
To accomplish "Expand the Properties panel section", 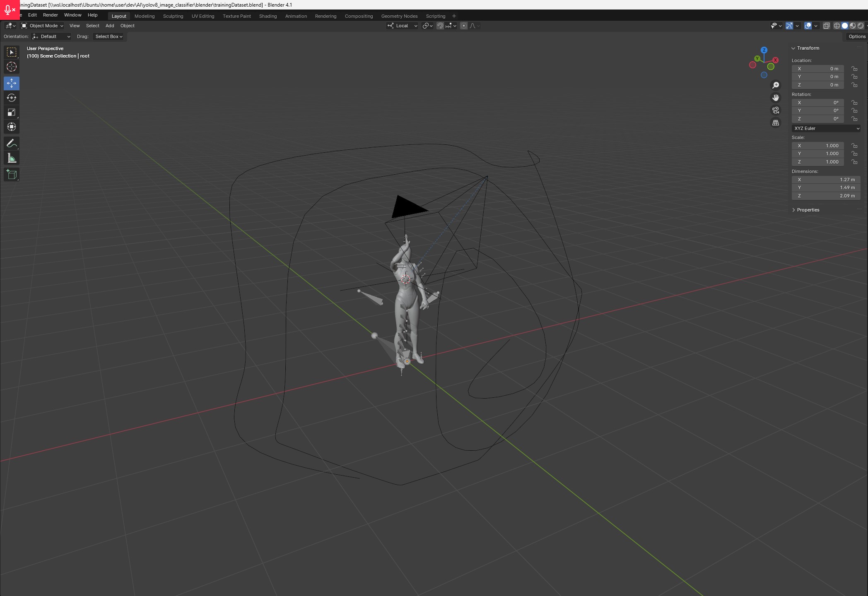I will click(808, 210).
